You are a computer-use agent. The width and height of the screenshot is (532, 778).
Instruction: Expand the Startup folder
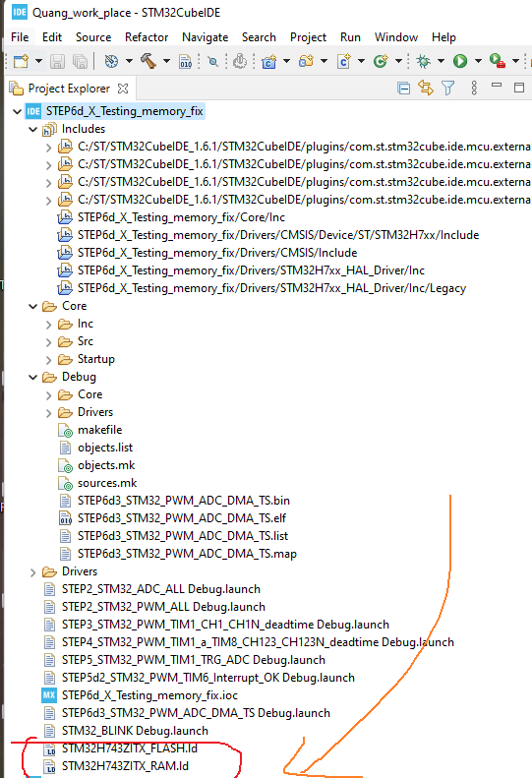point(48,360)
